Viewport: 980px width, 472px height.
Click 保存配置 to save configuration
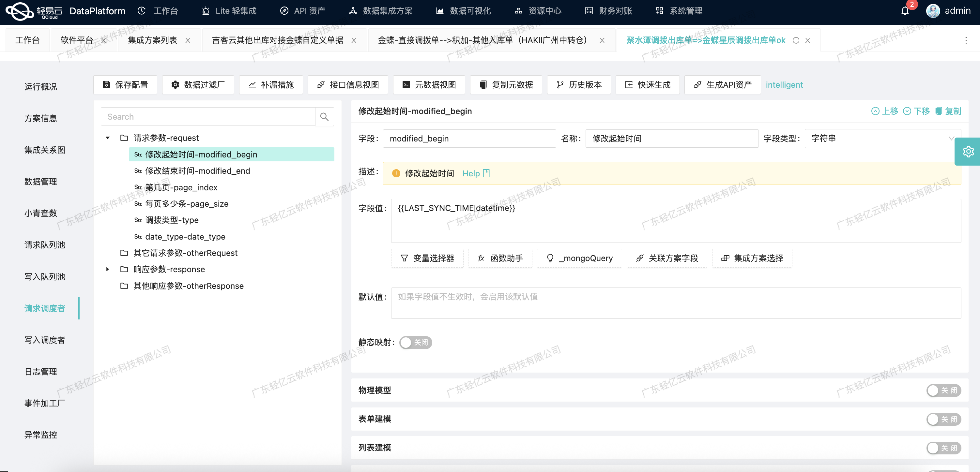click(x=125, y=84)
